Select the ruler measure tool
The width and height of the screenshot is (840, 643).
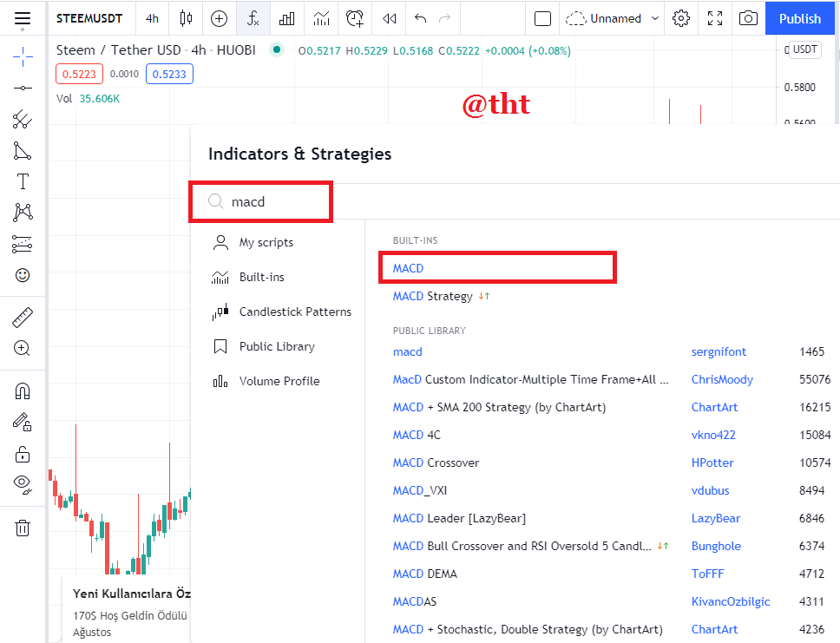(23, 318)
